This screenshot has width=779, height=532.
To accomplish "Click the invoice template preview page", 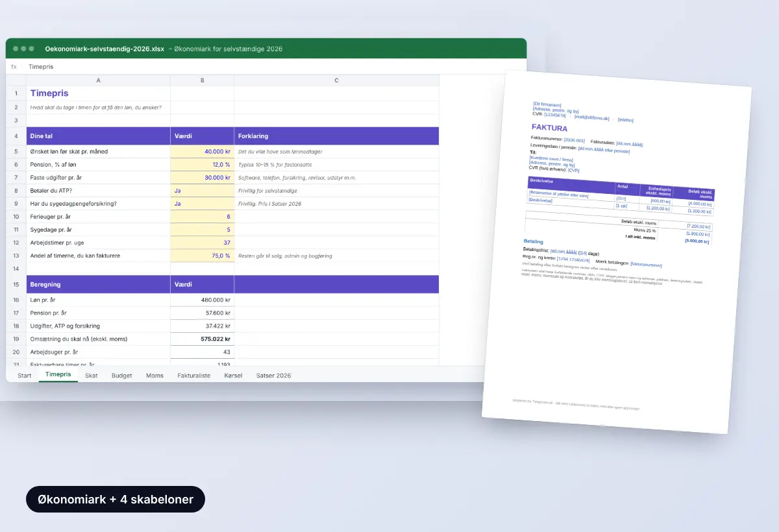I will point(616,252).
